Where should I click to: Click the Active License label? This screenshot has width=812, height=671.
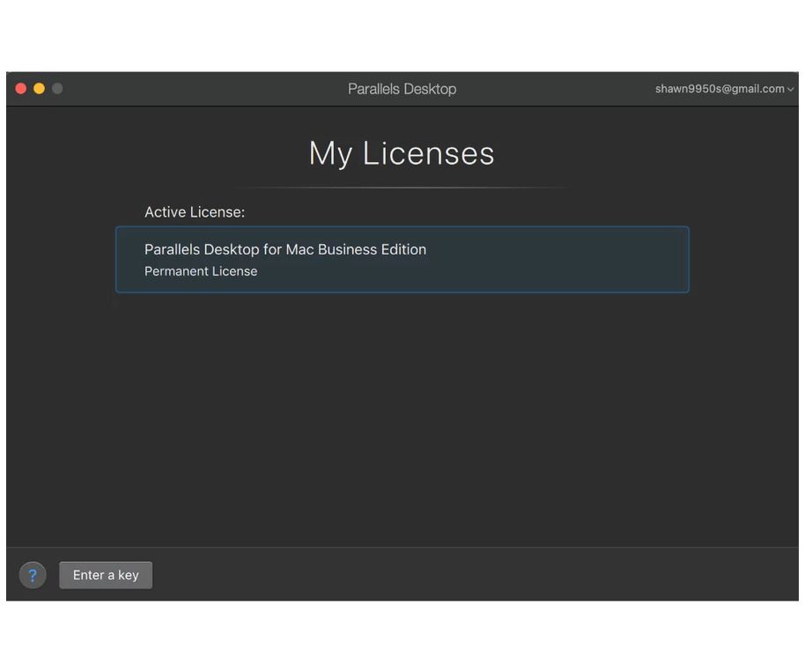tap(195, 212)
